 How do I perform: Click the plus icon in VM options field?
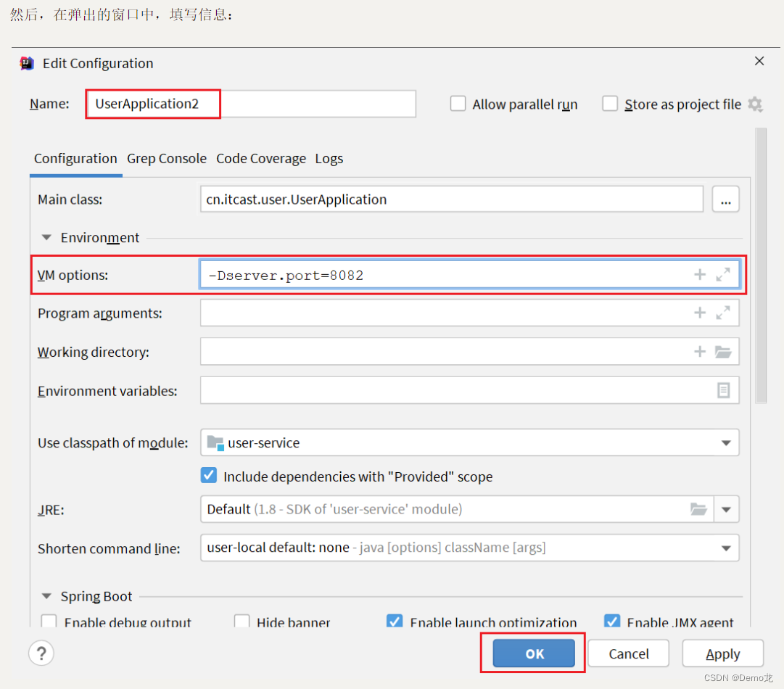click(x=700, y=274)
